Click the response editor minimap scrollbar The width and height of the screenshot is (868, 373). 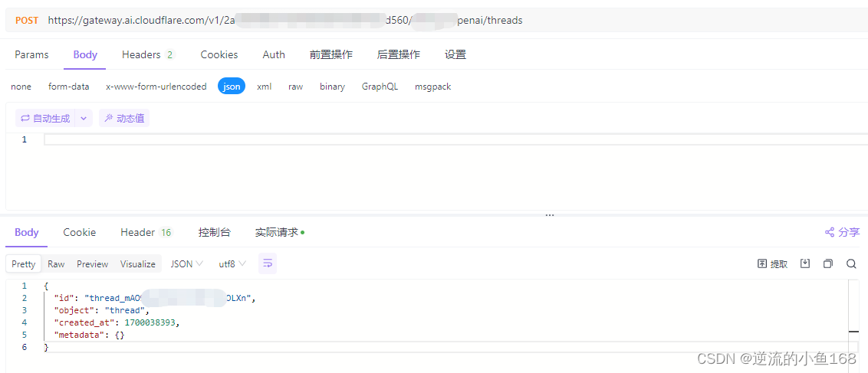(853, 326)
